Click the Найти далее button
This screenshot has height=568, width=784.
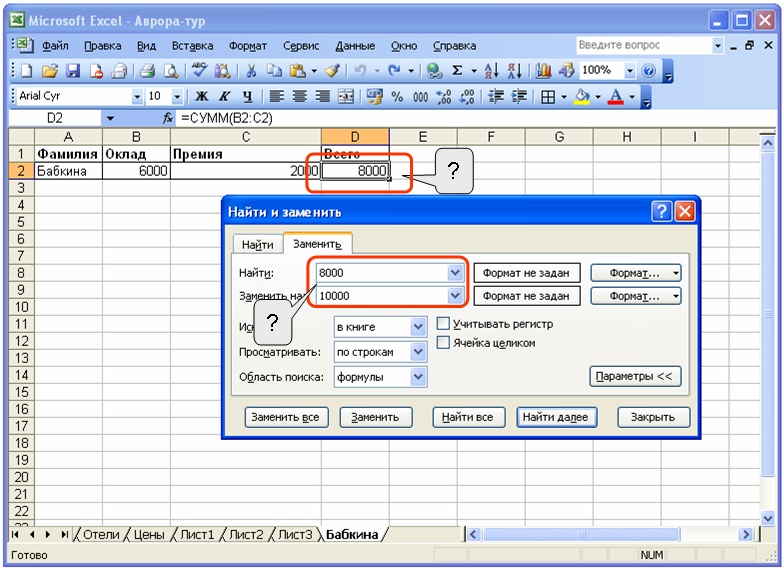click(556, 417)
